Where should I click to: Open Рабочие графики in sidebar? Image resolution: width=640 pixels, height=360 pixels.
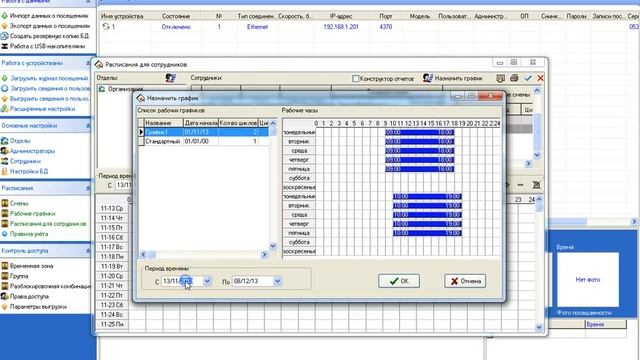[32, 213]
